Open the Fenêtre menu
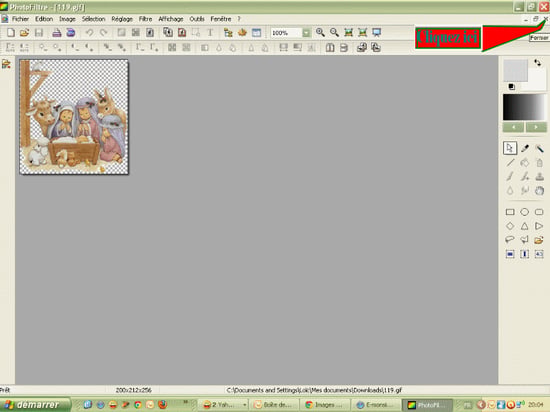The width and height of the screenshot is (550, 412). pos(221,19)
